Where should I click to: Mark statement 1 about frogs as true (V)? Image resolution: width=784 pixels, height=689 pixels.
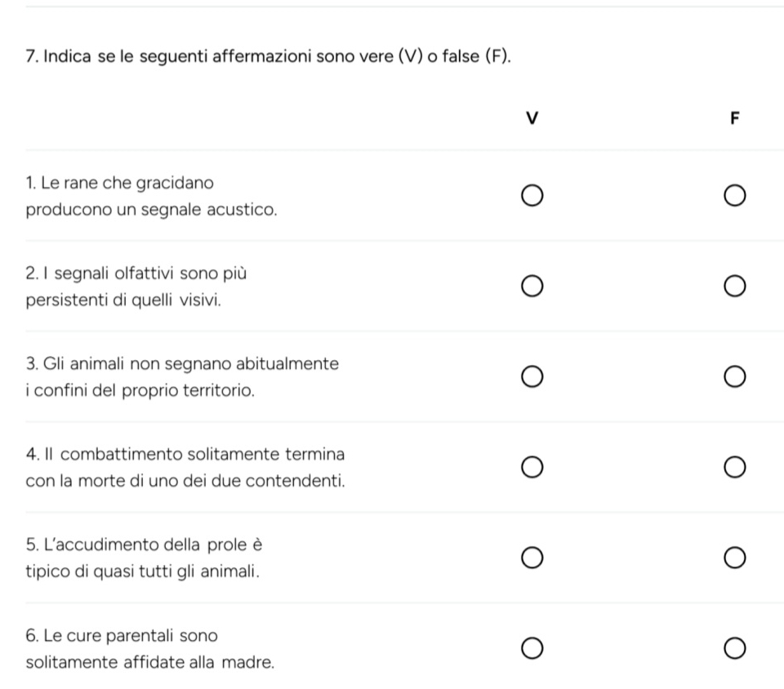[x=532, y=196]
